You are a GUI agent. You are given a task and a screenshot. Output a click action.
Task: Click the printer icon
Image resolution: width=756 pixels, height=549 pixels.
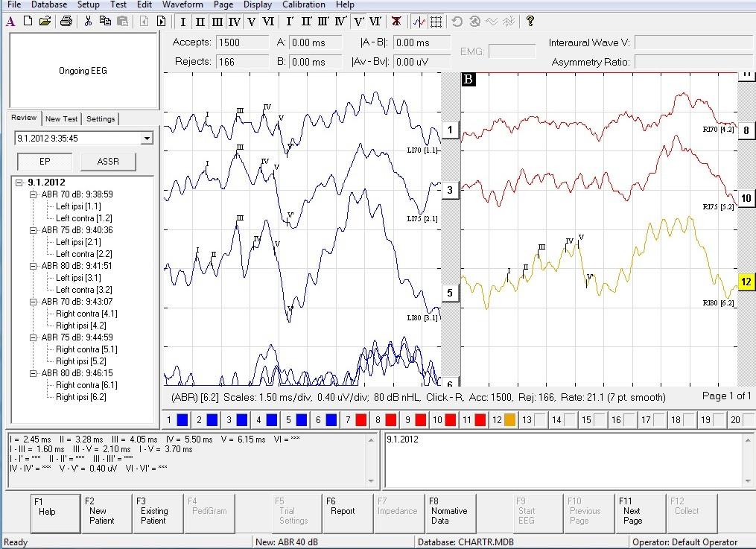pyautogui.click(x=66, y=21)
